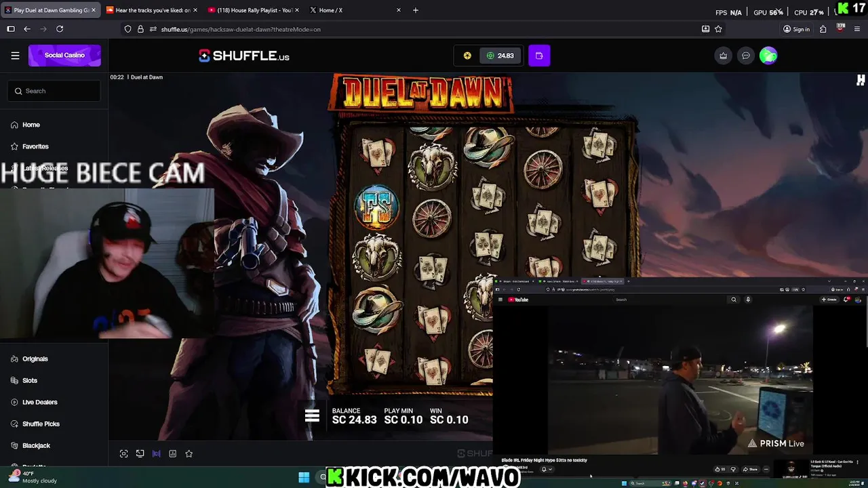Click the Play Min SC 0.10 value
Image resolution: width=868 pixels, height=488 pixels.
point(403,420)
